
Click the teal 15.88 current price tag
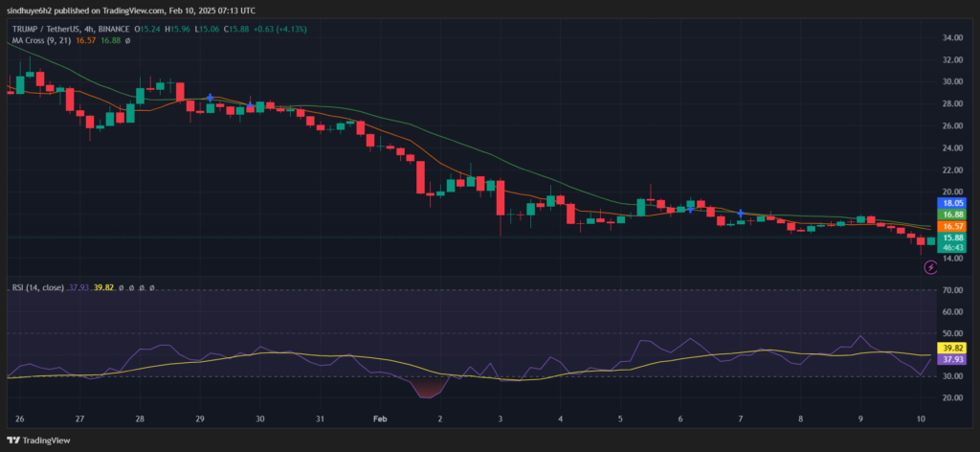click(x=952, y=237)
